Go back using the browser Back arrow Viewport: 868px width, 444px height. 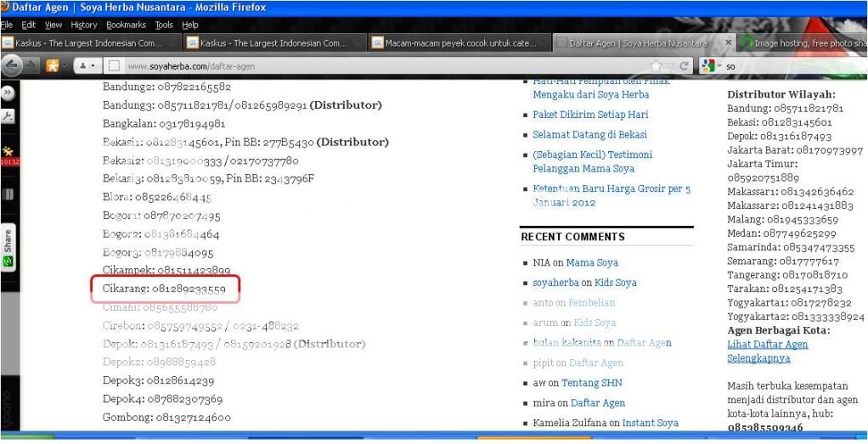point(11,66)
